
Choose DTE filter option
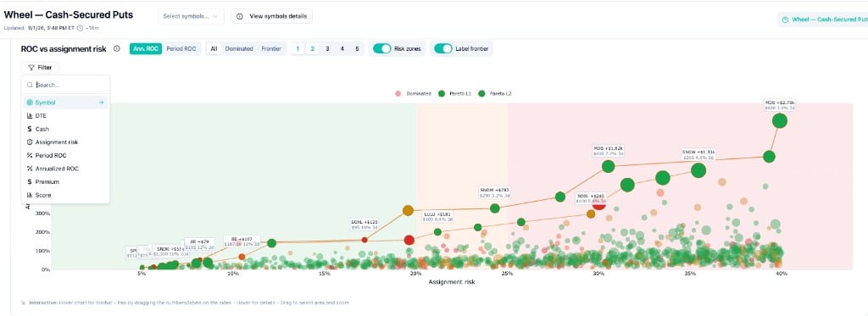pos(65,116)
